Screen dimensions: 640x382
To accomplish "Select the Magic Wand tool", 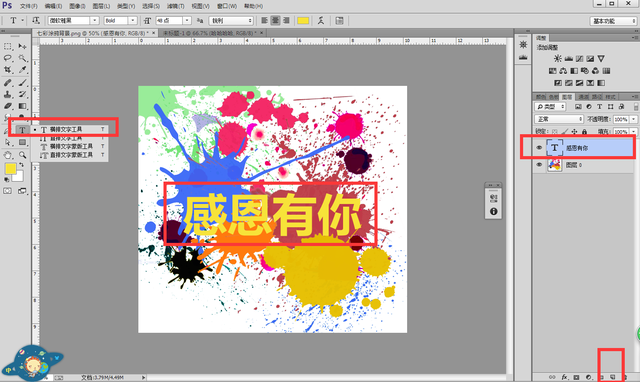I will coord(22,58).
